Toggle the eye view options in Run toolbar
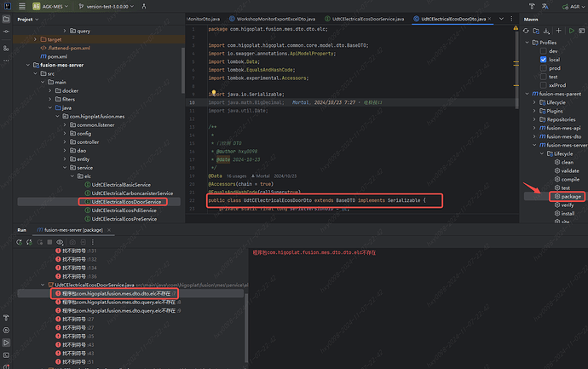Image resolution: width=588 pixels, height=369 pixels. pyautogui.click(x=60, y=242)
